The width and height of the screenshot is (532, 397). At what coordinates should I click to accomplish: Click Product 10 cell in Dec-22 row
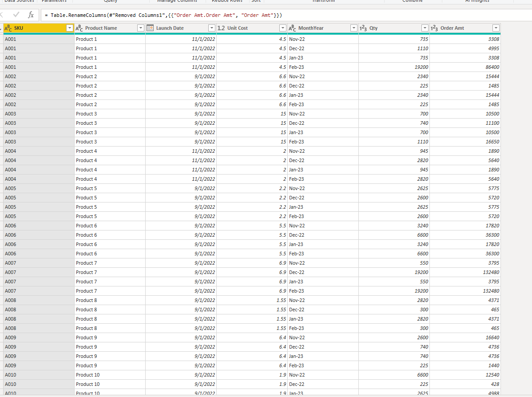[110, 384]
